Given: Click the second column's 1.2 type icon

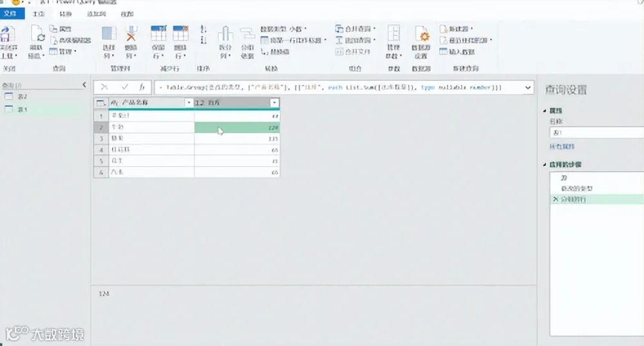Looking at the screenshot, I should pyautogui.click(x=200, y=103).
